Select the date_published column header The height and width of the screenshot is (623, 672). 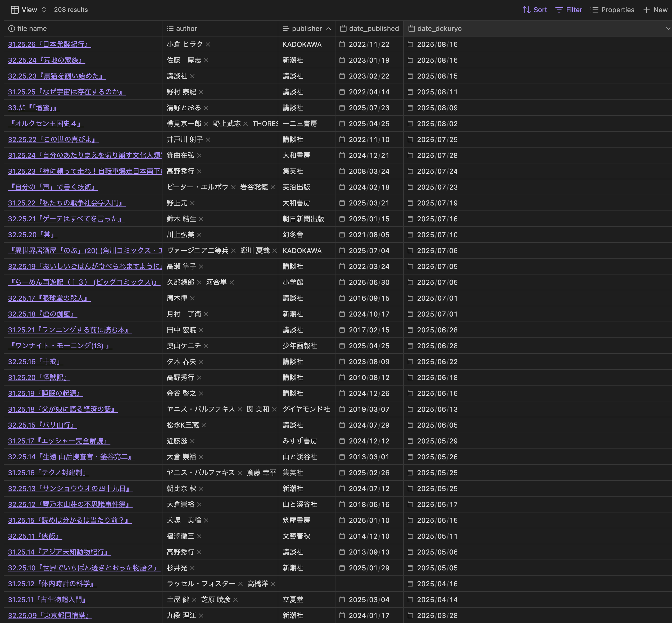[374, 29]
